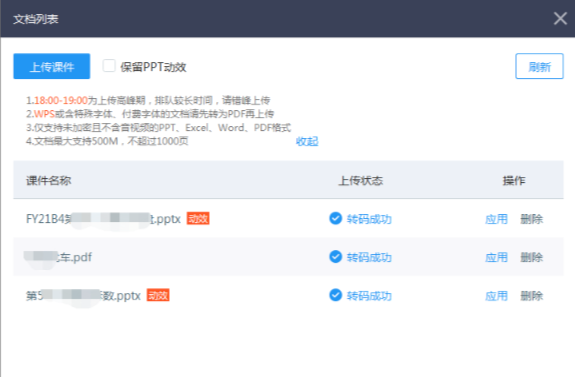The width and height of the screenshot is (575, 377).
Task: Enable the 保留PPT动效 checkbox
Action: pyautogui.click(x=109, y=66)
